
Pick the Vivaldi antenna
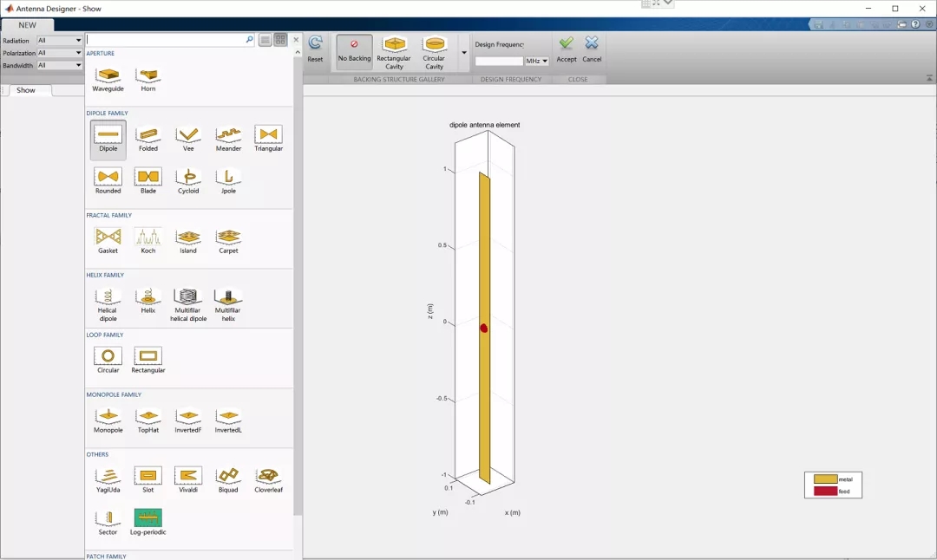[188, 479]
